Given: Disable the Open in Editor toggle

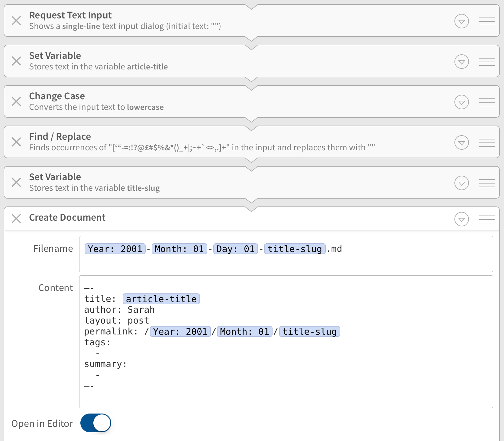Looking at the screenshot, I should click(x=95, y=423).
